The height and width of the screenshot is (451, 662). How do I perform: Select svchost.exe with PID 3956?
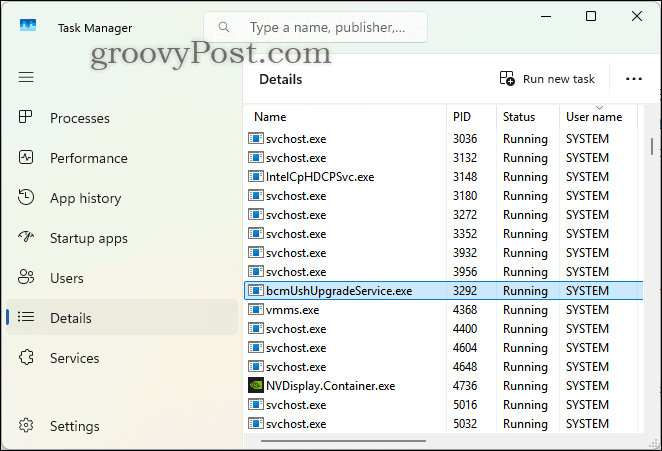(x=443, y=272)
